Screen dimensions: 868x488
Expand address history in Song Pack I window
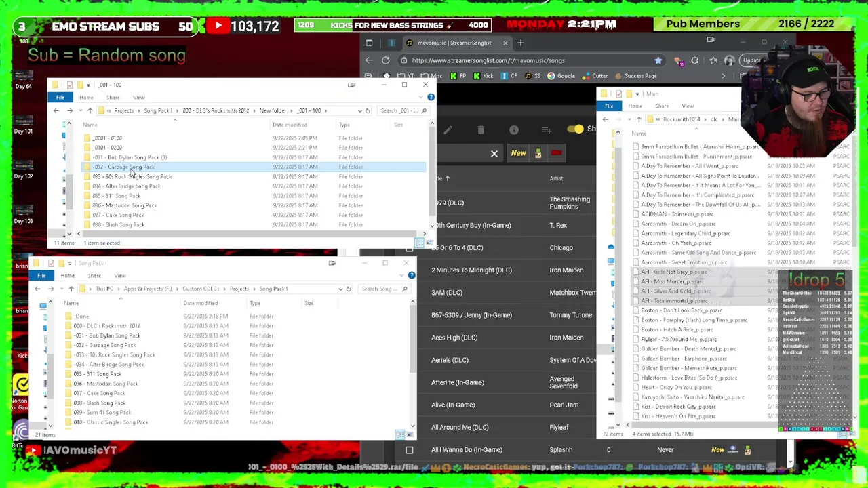pyautogui.click(x=340, y=289)
